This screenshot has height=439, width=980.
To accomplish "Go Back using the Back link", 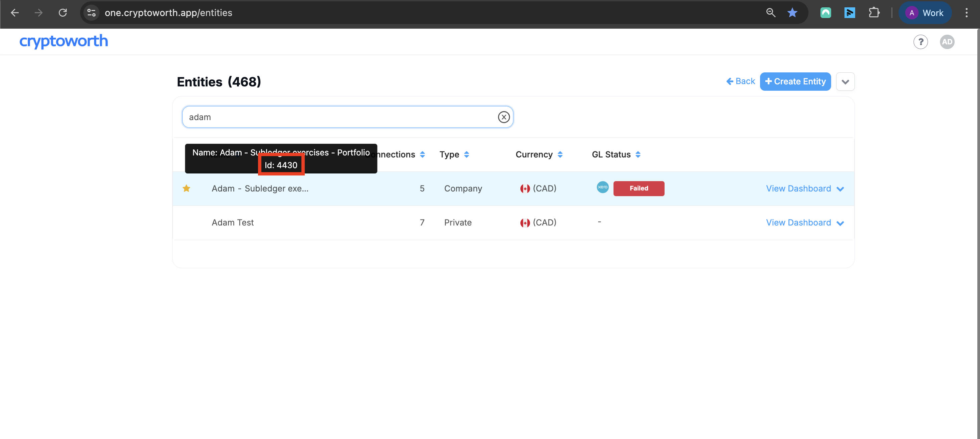I will pos(740,81).
